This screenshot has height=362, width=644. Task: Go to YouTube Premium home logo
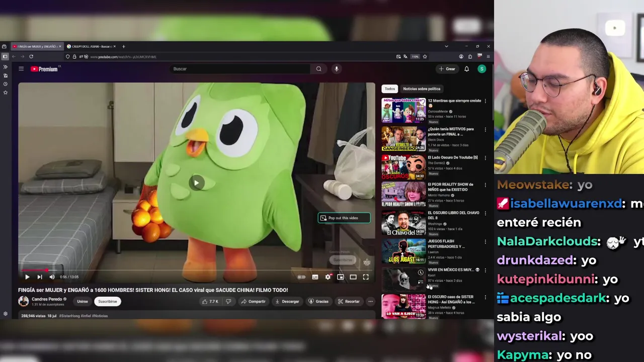44,69
